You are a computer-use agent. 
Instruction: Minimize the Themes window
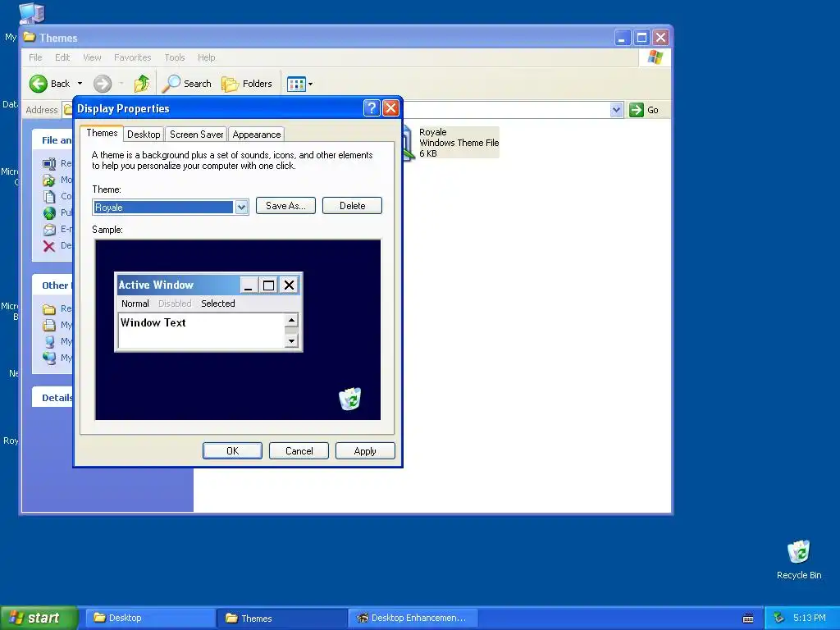623,38
